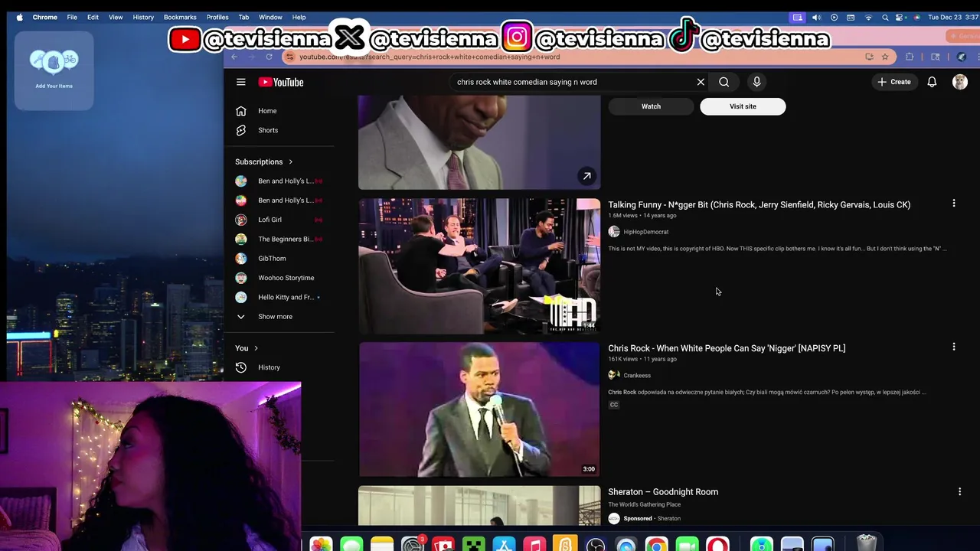Click the Chrome address bar URL
Image resolution: width=980 pixels, height=551 pixels.
(429, 57)
